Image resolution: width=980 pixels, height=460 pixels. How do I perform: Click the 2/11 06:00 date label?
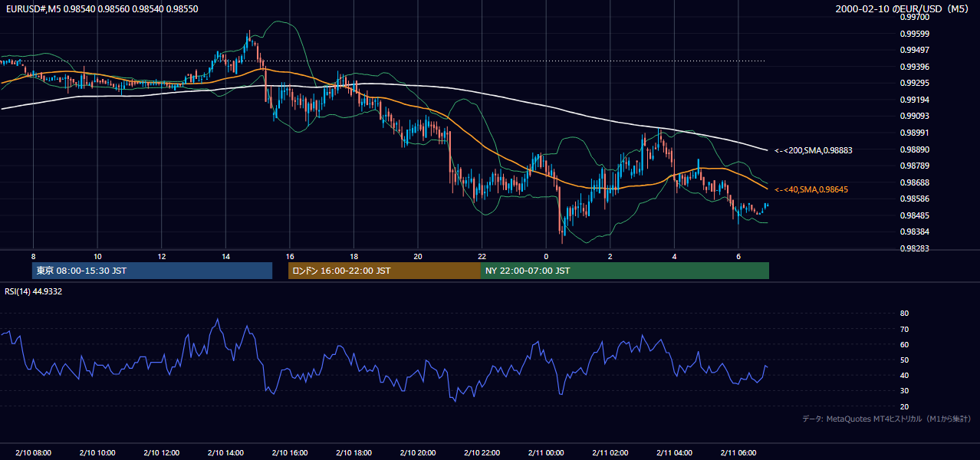point(738,452)
